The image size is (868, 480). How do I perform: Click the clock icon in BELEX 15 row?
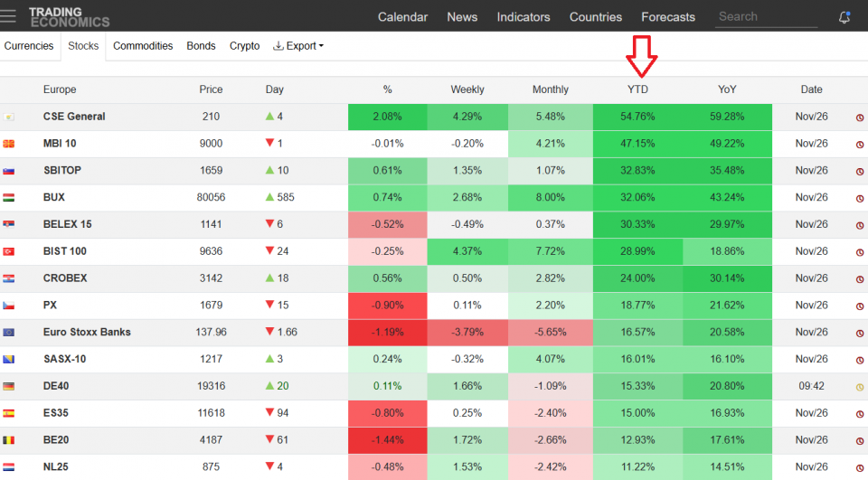click(860, 225)
